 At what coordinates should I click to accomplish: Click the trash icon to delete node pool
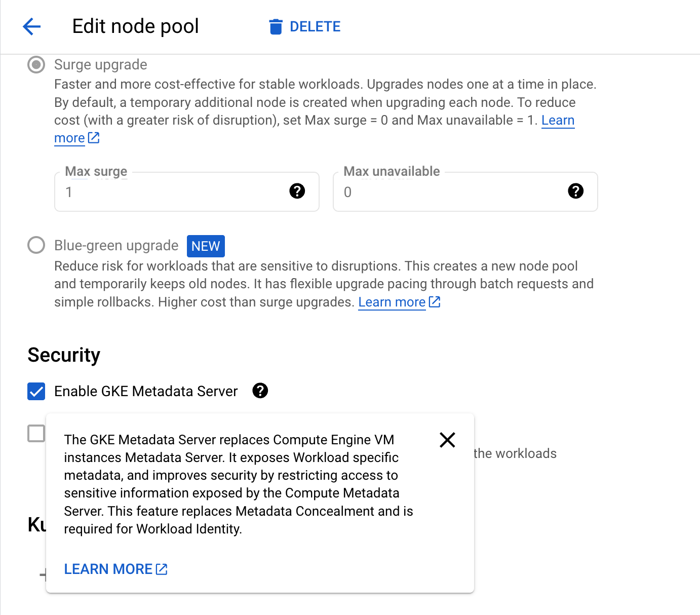click(x=276, y=26)
